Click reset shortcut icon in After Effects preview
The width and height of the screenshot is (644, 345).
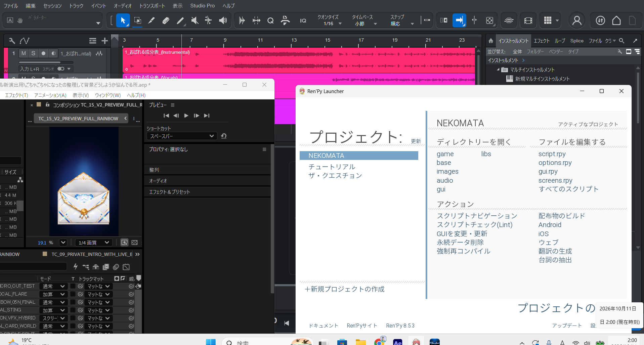pos(224,136)
